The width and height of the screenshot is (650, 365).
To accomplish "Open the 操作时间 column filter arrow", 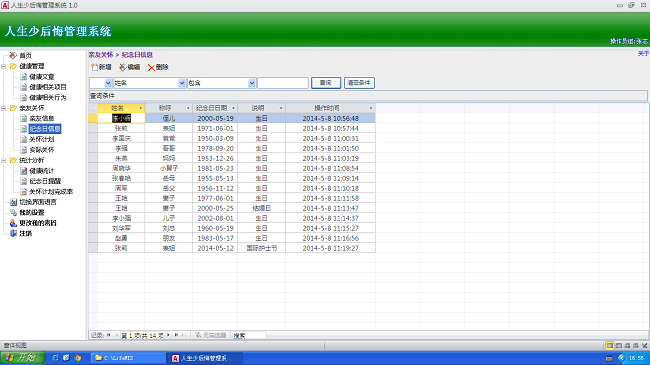I will coord(371,108).
